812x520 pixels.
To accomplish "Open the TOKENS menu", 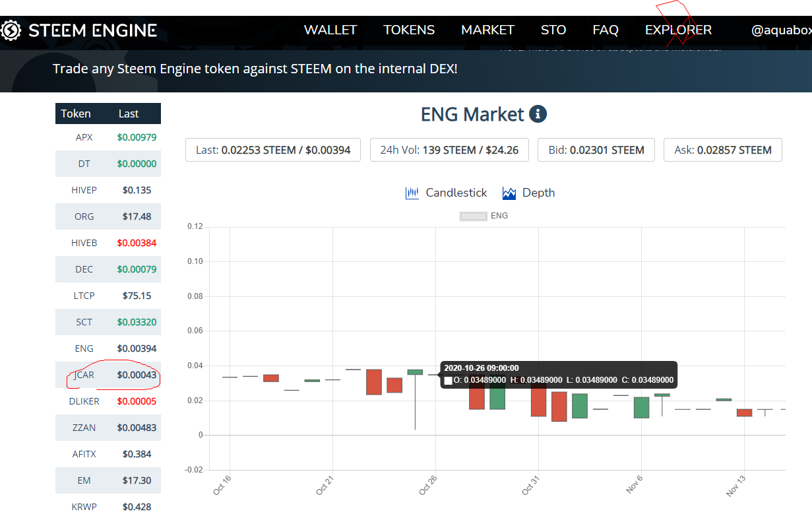I will coord(409,30).
